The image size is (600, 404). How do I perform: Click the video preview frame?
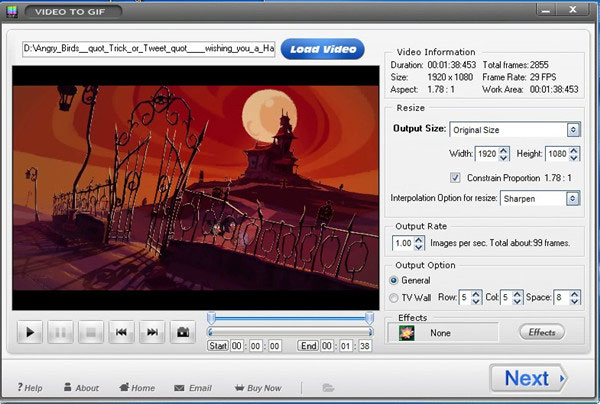pos(196,188)
